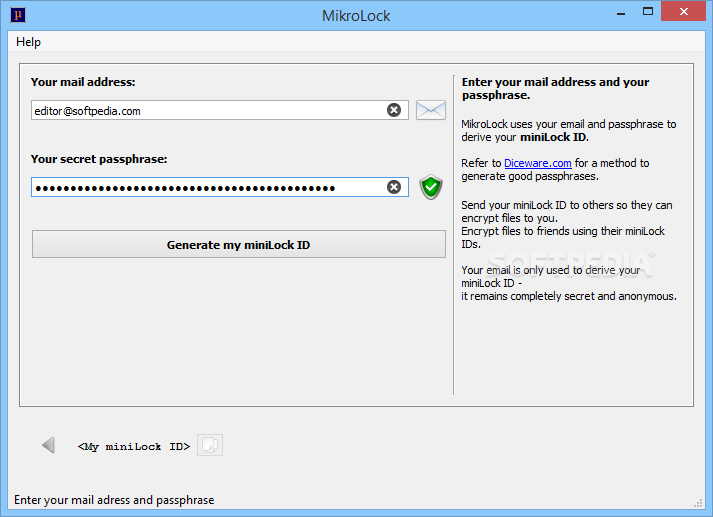Click the back arrow icon

[48, 445]
